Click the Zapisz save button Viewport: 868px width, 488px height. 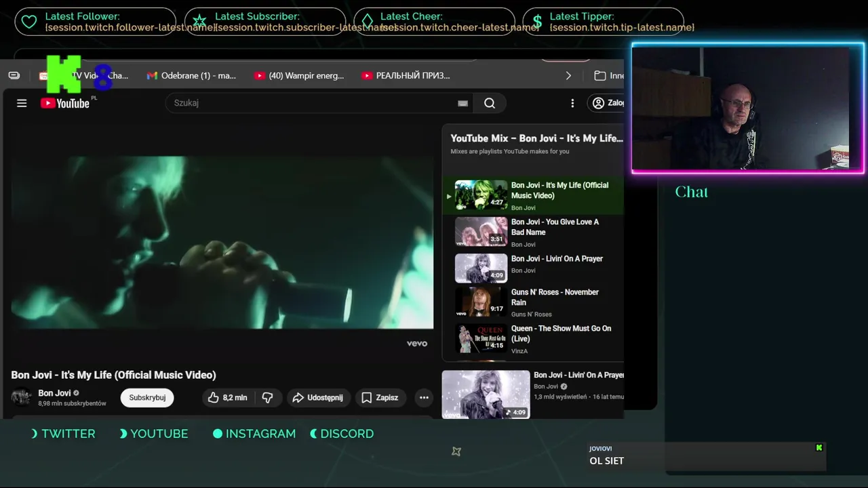(380, 398)
